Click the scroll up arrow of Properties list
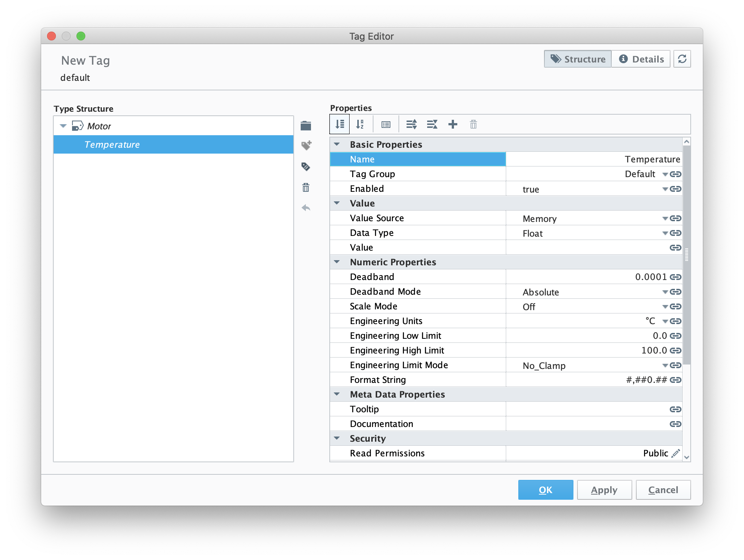The height and width of the screenshot is (560, 744). (x=686, y=142)
